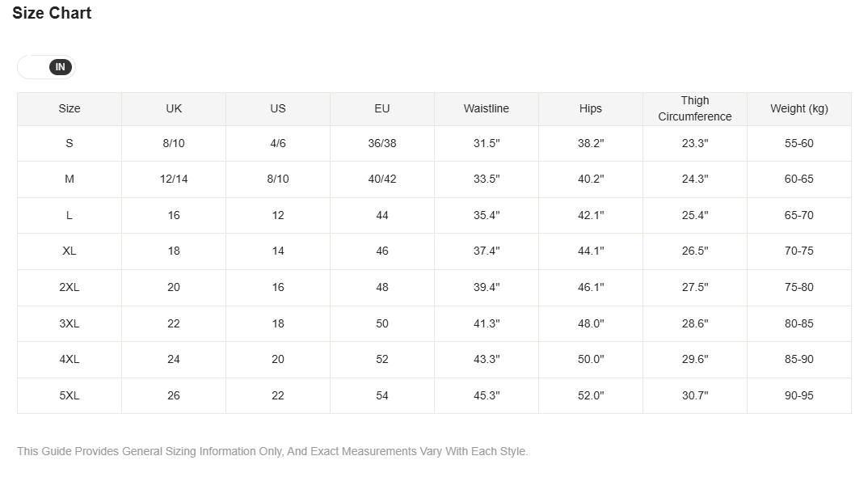Click the 31.5" waistline cell
868x477 pixels.
[x=486, y=143]
